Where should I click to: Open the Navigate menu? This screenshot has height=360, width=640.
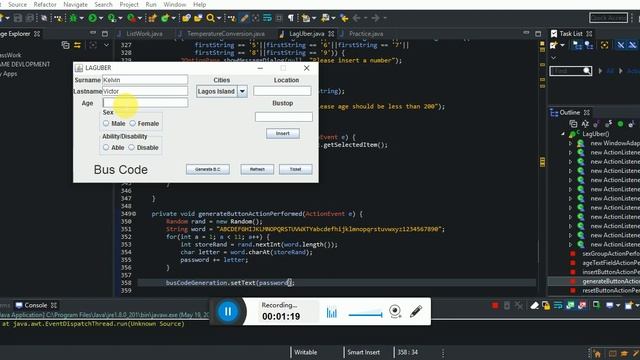coord(76,4)
